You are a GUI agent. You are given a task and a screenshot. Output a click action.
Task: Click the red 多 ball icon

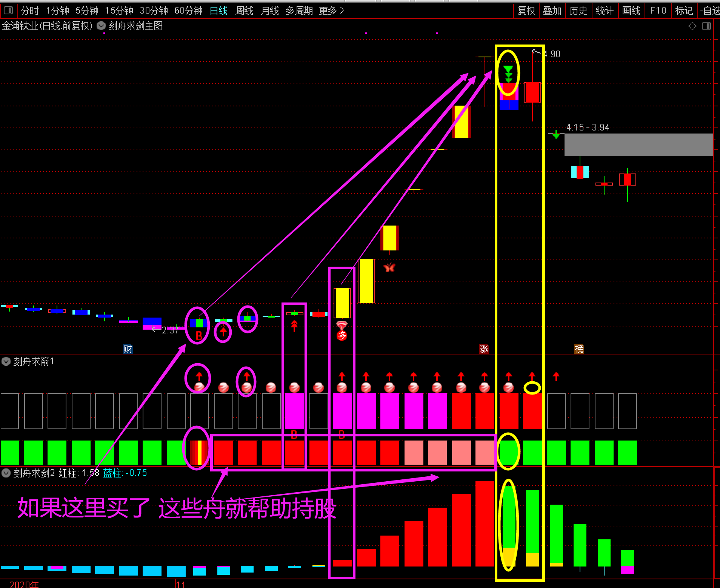pos(342,335)
